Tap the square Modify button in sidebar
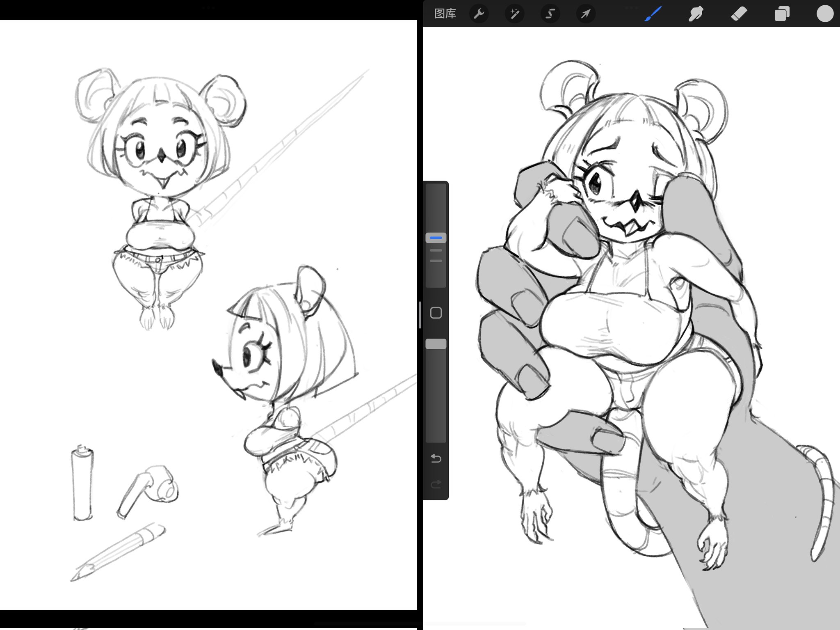840x630 pixels. 436,313
